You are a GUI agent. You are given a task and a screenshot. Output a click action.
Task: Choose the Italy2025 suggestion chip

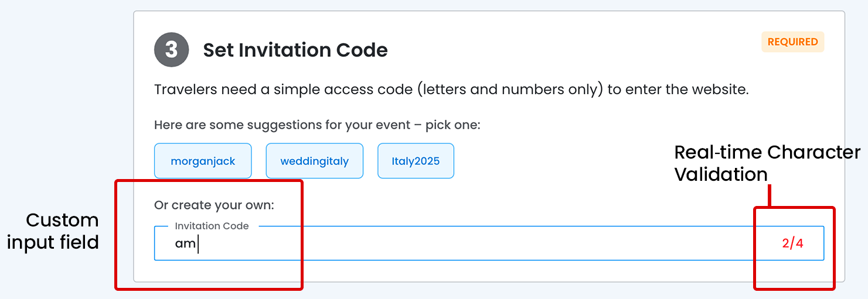[416, 161]
